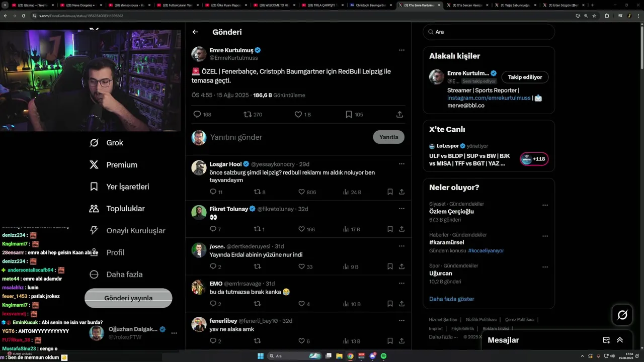Open more options on Josee reply
Image resolution: width=644 pixels, height=362 pixels.
click(401, 246)
